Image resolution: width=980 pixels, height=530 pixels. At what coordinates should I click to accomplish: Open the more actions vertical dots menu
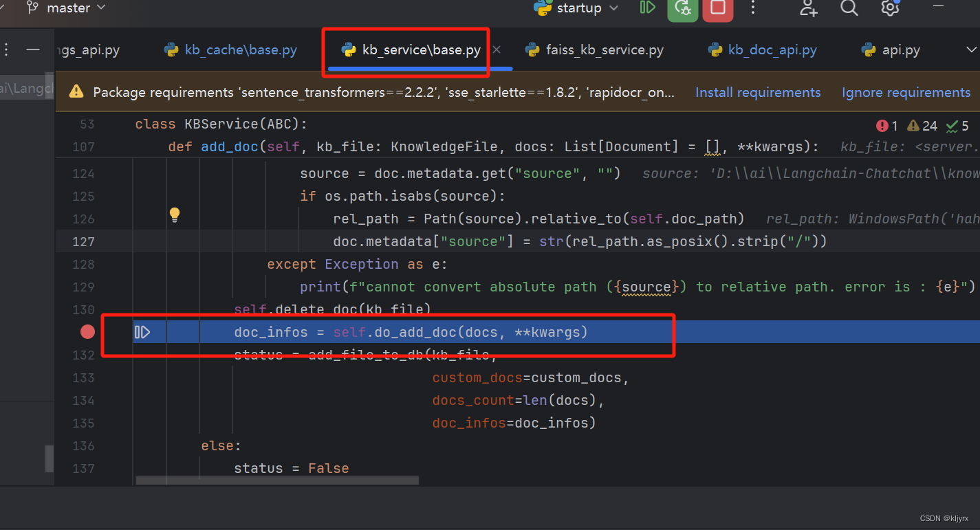click(753, 8)
